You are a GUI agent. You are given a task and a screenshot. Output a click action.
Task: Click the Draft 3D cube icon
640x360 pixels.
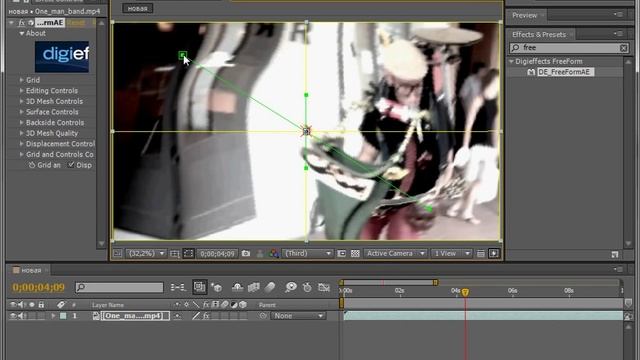pos(217,287)
